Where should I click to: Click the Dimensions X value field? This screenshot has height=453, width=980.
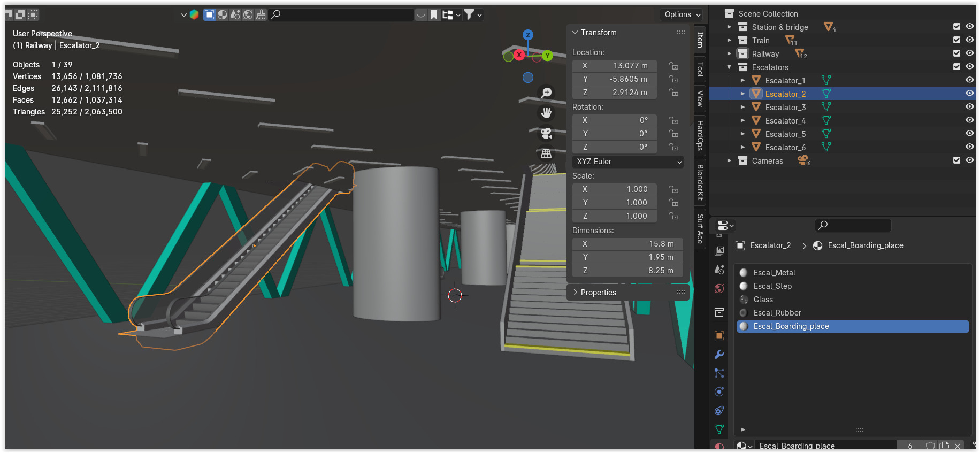pyautogui.click(x=627, y=244)
